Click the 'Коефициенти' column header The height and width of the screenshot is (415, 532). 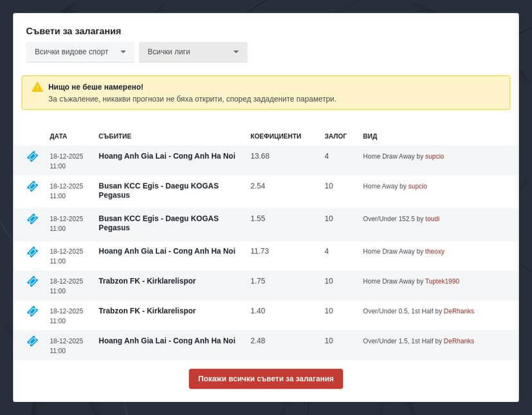click(x=275, y=136)
